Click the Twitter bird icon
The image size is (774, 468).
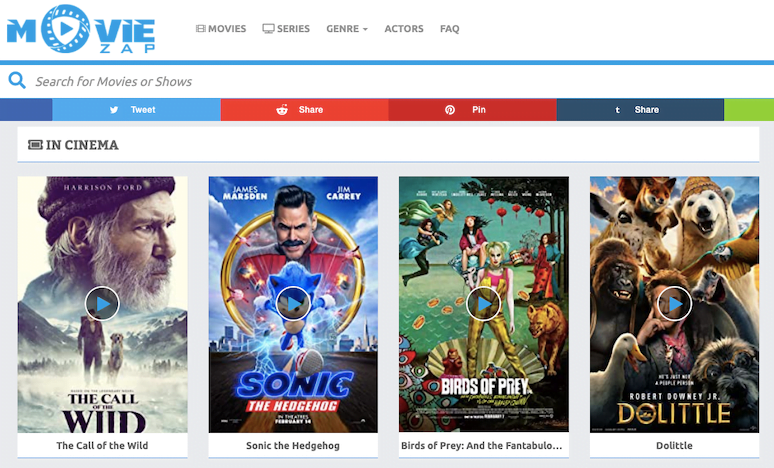click(x=114, y=110)
